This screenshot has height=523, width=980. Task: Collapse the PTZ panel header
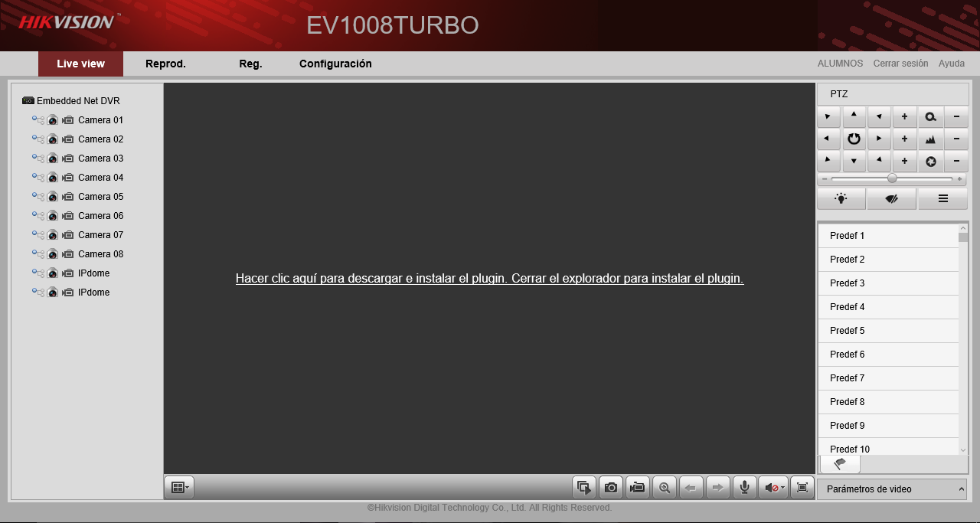(x=893, y=94)
